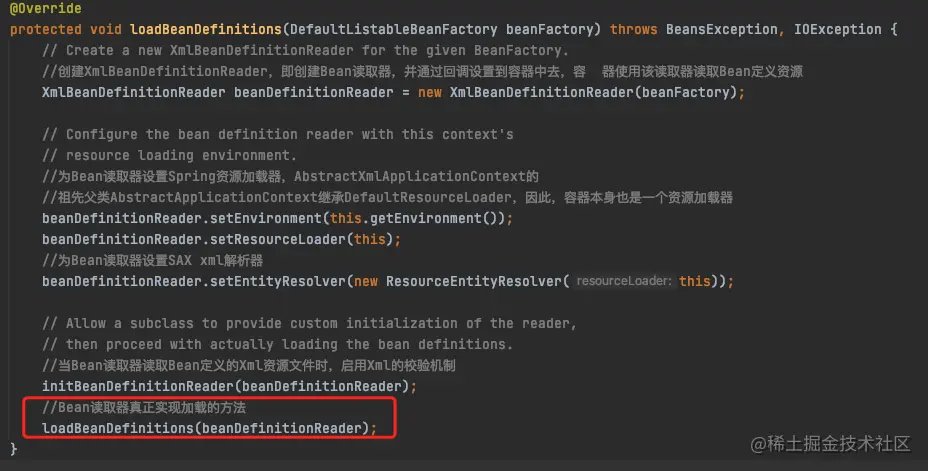Click the new keyword before XmlBeanDefinitionReader(beanFactory)
Image resolution: width=928 pixels, height=471 pixels.
430,92
